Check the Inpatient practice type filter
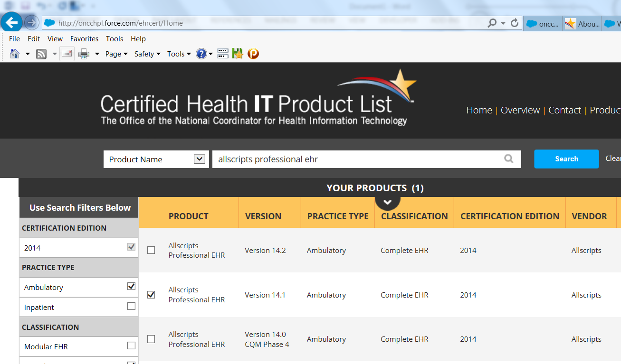This screenshot has height=364, width=621. pyautogui.click(x=132, y=306)
